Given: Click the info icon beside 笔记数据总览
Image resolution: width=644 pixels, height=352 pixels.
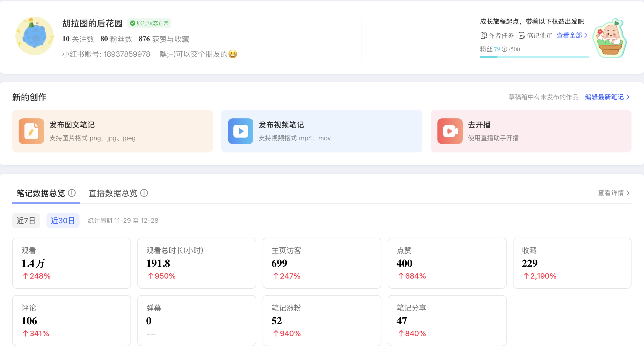Looking at the screenshot, I should [x=72, y=193].
